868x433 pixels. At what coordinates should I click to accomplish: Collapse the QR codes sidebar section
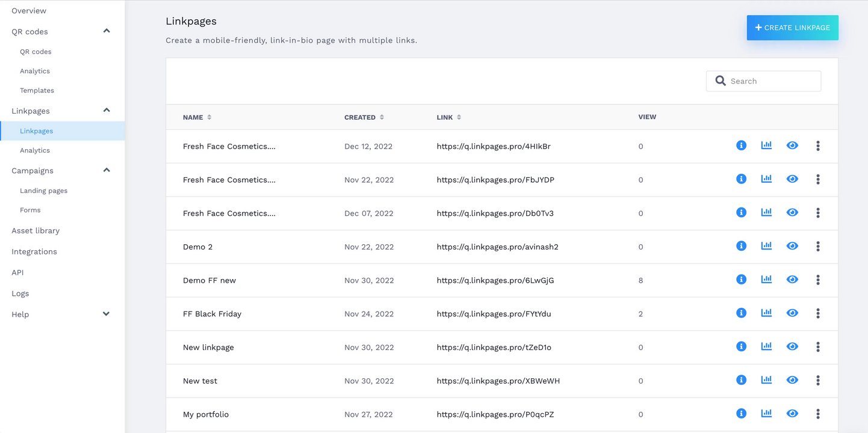[107, 31]
